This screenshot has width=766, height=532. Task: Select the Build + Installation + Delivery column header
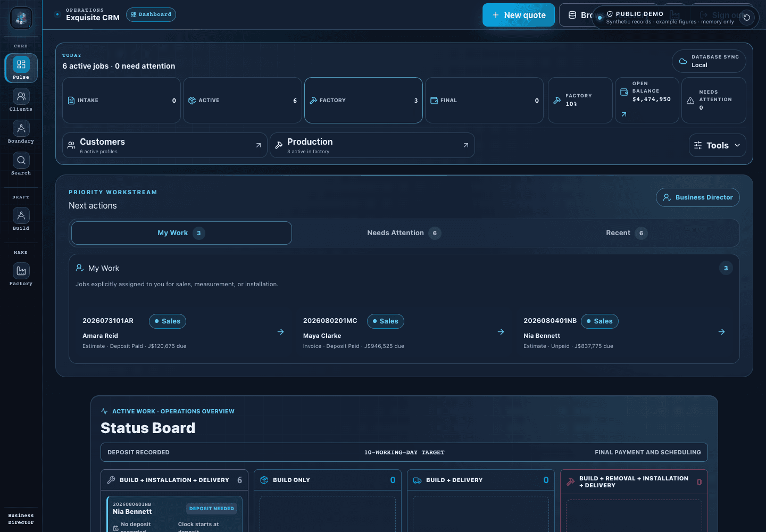(174, 480)
